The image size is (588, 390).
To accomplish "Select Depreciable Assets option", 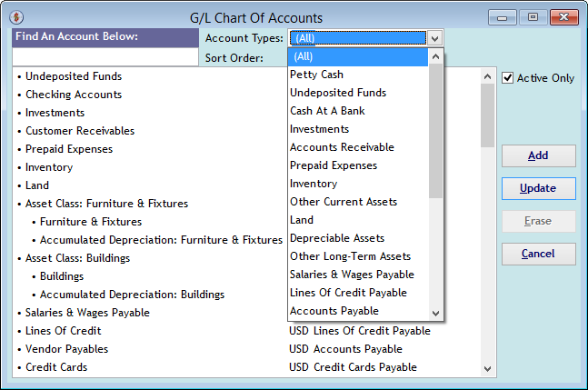I will pyautogui.click(x=358, y=238).
